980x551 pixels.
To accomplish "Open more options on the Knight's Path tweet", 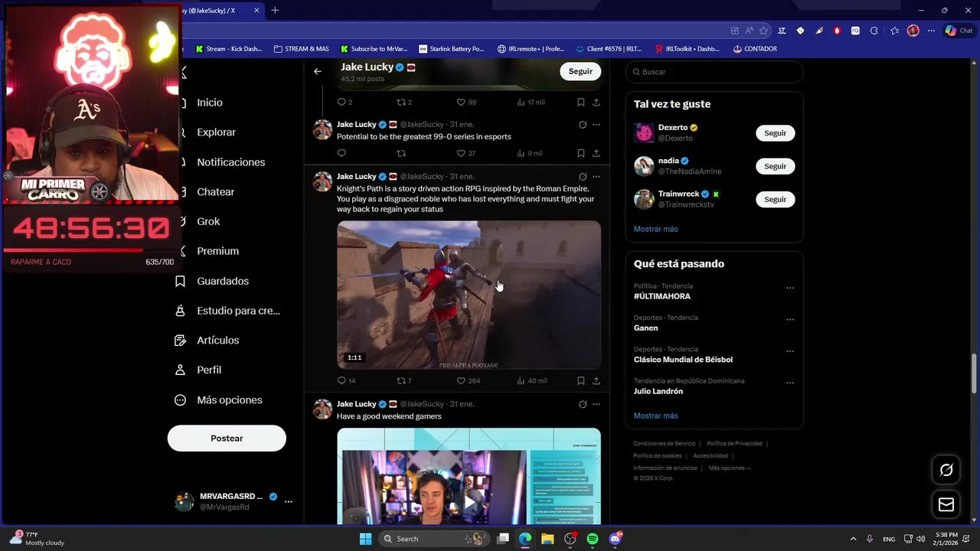I will click(x=596, y=177).
